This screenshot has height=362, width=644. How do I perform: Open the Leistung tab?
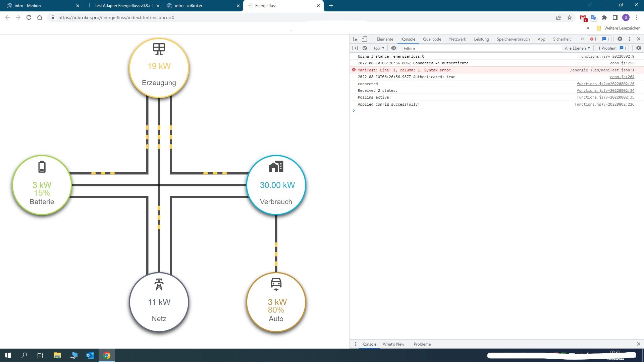(481, 39)
